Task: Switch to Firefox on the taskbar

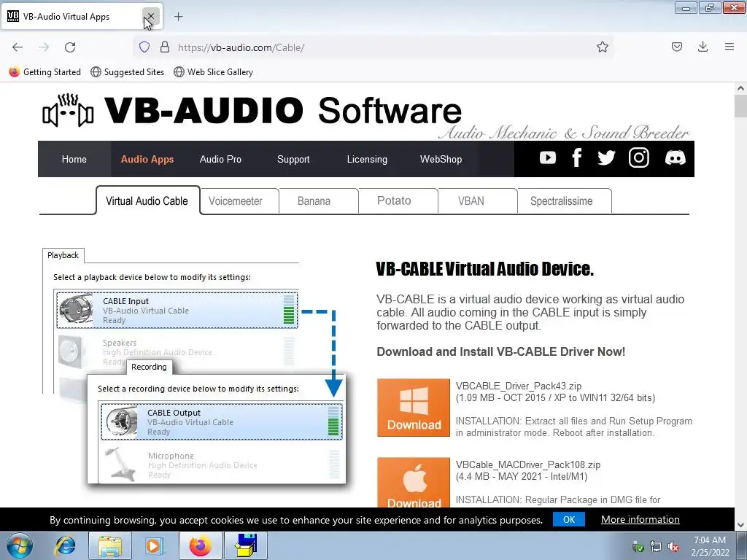Action: 200,545
